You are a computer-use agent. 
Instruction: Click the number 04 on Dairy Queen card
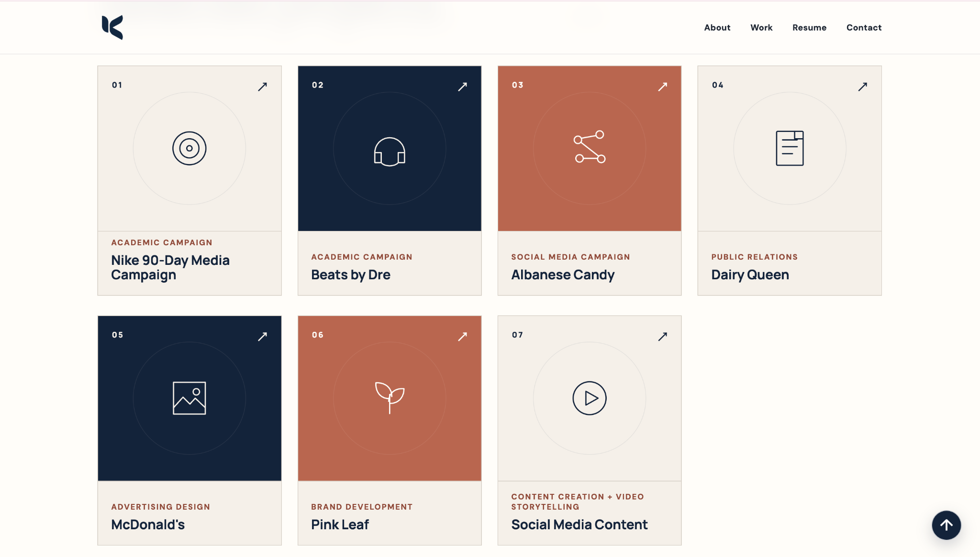[x=718, y=85]
